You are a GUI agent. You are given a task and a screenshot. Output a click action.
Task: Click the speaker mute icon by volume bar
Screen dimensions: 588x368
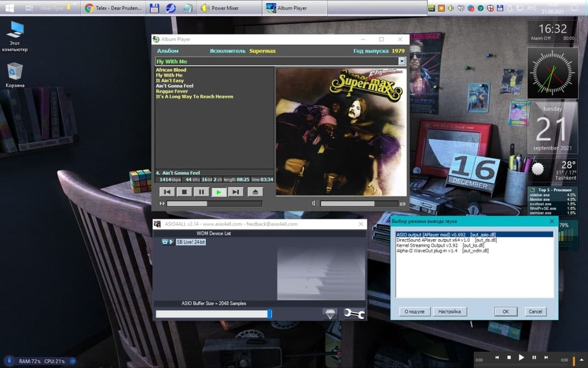[314, 204]
